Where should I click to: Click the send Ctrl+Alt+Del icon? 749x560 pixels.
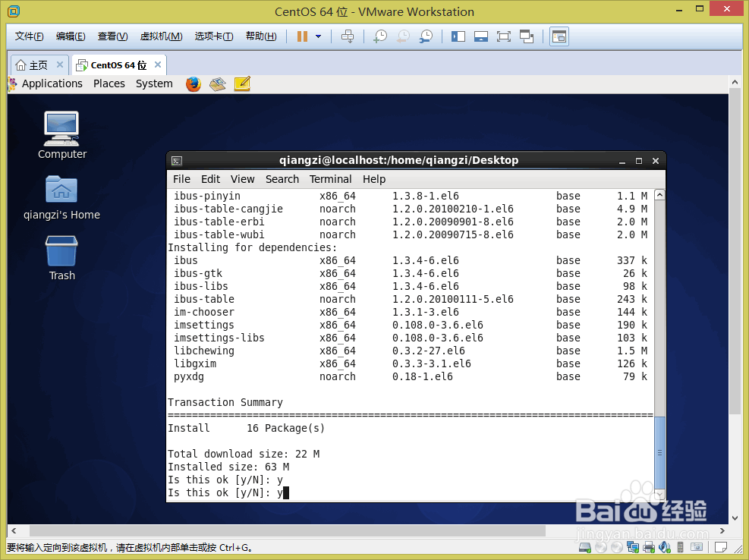coord(348,36)
